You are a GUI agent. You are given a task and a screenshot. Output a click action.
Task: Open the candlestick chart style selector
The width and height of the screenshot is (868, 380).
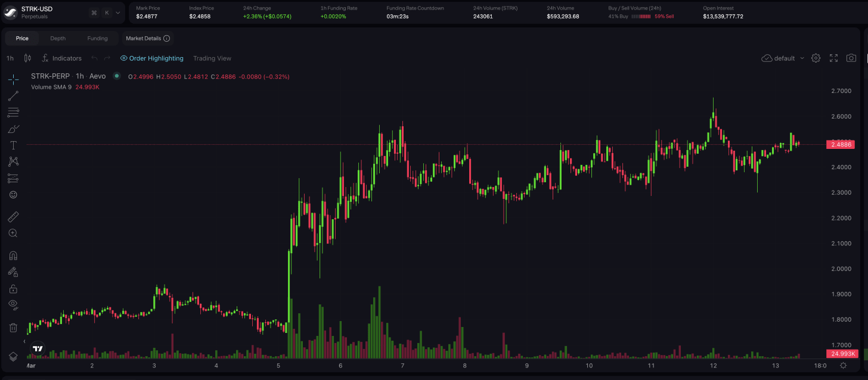pyautogui.click(x=27, y=58)
